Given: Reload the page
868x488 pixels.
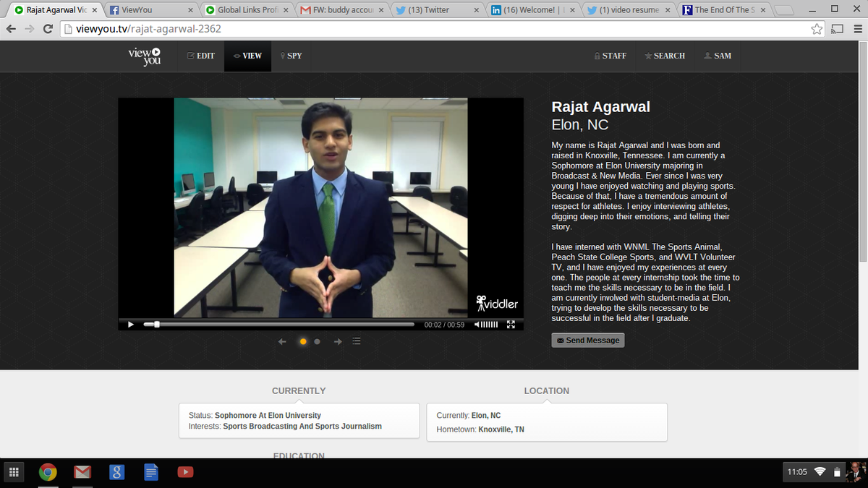Looking at the screenshot, I should point(48,30).
